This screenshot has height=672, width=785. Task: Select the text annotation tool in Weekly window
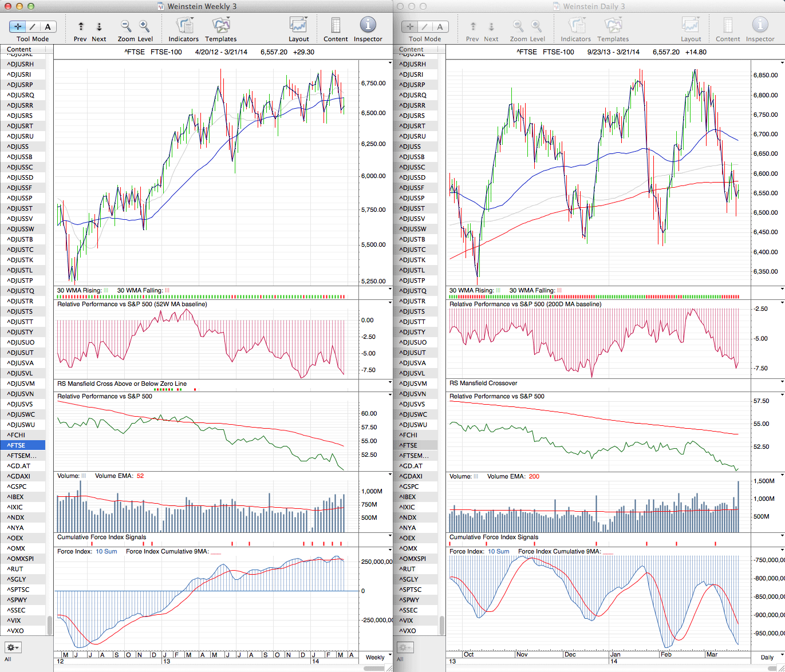48,27
